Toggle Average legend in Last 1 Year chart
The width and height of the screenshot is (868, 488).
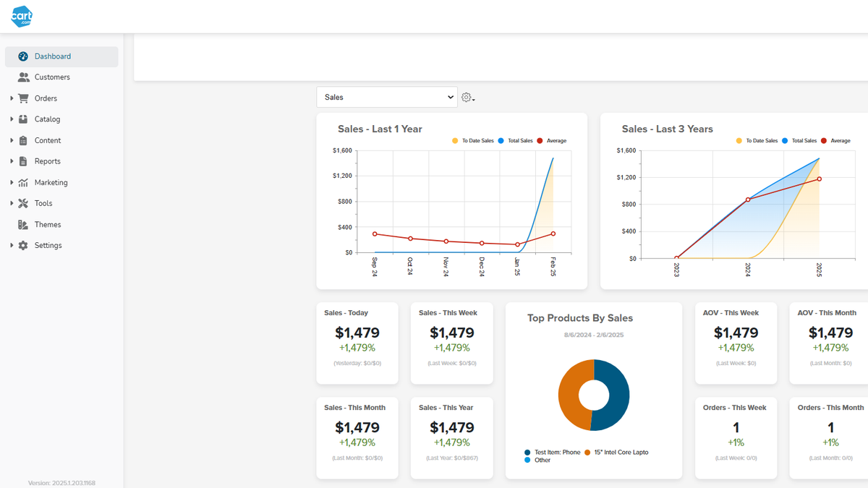tap(552, 141)
